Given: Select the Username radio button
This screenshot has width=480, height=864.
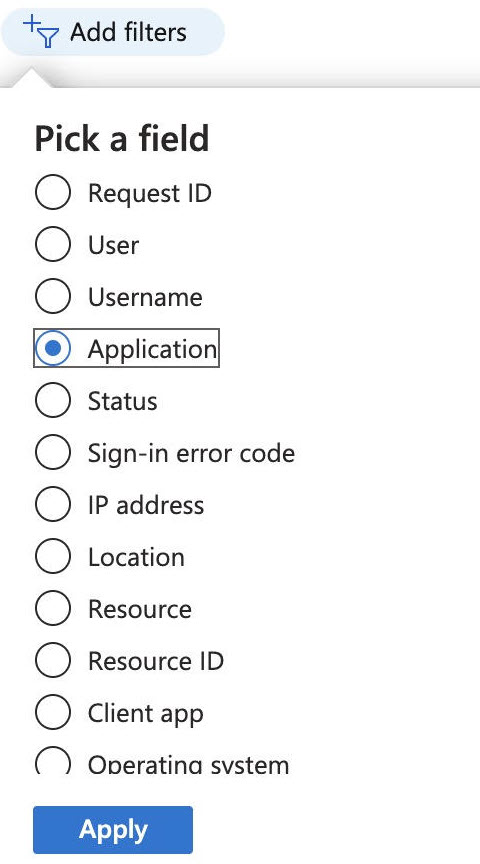Looking at the screenshot, I should 52,296.
